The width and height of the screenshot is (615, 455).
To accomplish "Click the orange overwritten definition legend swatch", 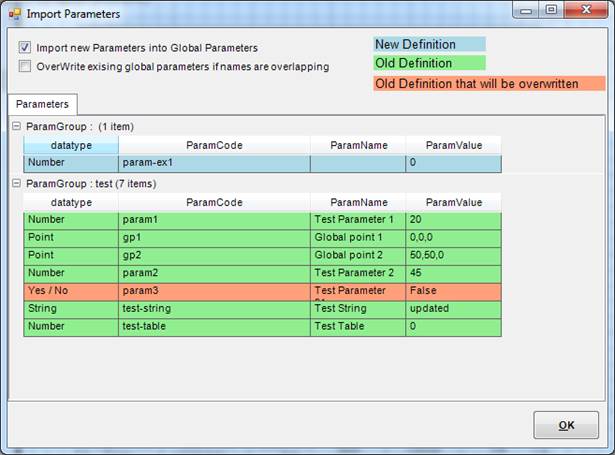I will [x=476, y=84].
